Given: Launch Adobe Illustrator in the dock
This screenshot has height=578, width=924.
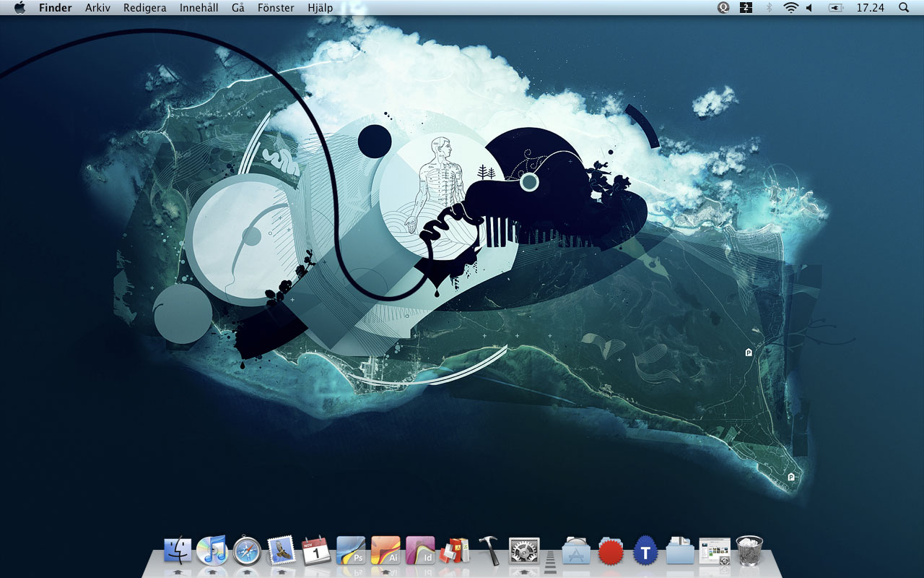Looking at the screenshot, I should pos(385,551).
